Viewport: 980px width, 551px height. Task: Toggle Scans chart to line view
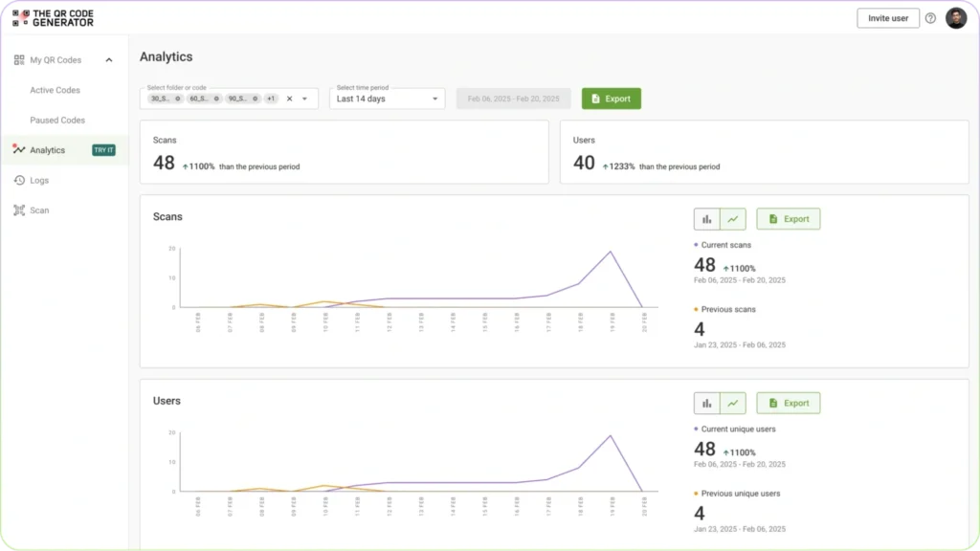point(732,218)
